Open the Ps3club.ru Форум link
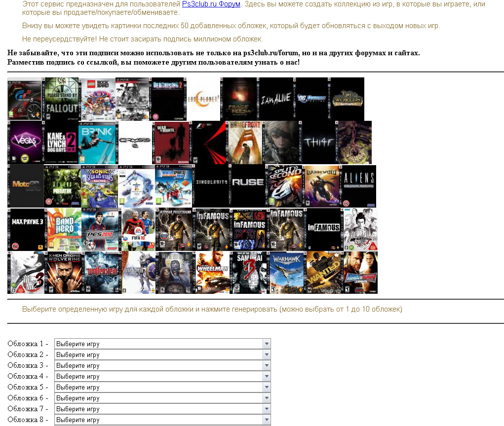Screen dimensions: 504x426 point(211,4)
